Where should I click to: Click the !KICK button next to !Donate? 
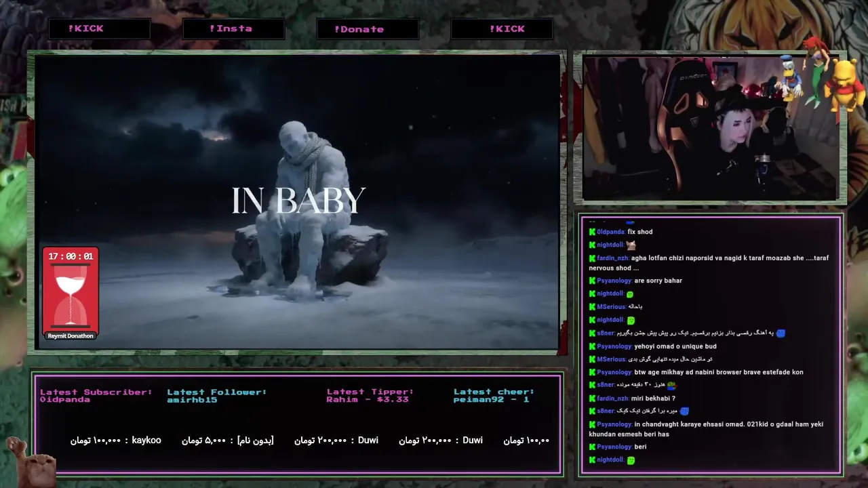(501, 28)
